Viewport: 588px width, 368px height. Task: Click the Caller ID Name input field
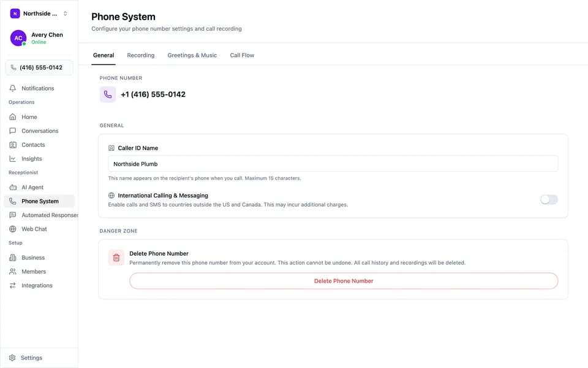pos(333,164)
